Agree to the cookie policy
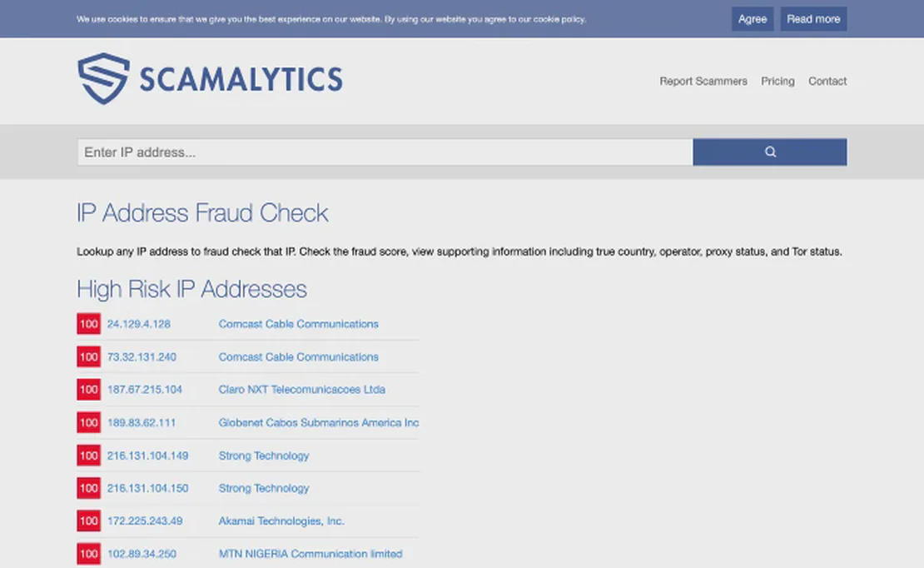This screenshot has width=924, height=568. point(752,19)
